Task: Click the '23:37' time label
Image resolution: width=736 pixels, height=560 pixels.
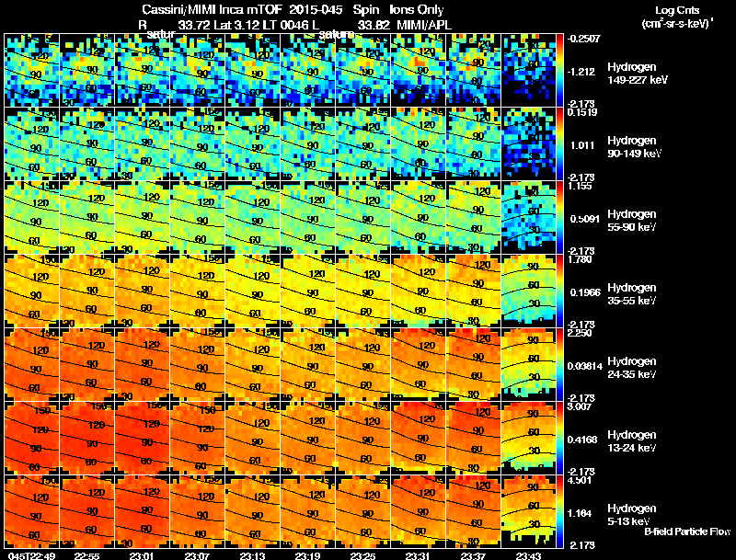Action: click(473, 555)
